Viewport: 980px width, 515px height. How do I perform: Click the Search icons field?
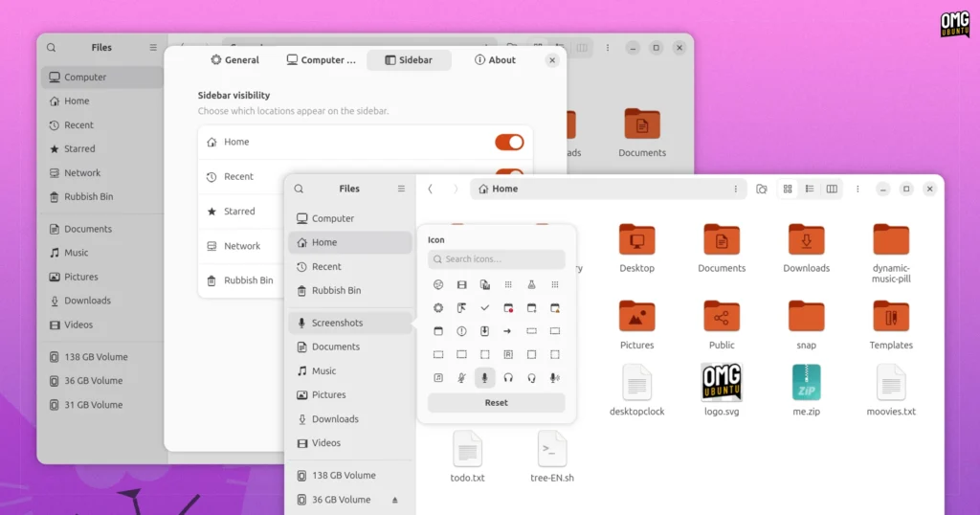pyautogui.click(x=497, y=258)
